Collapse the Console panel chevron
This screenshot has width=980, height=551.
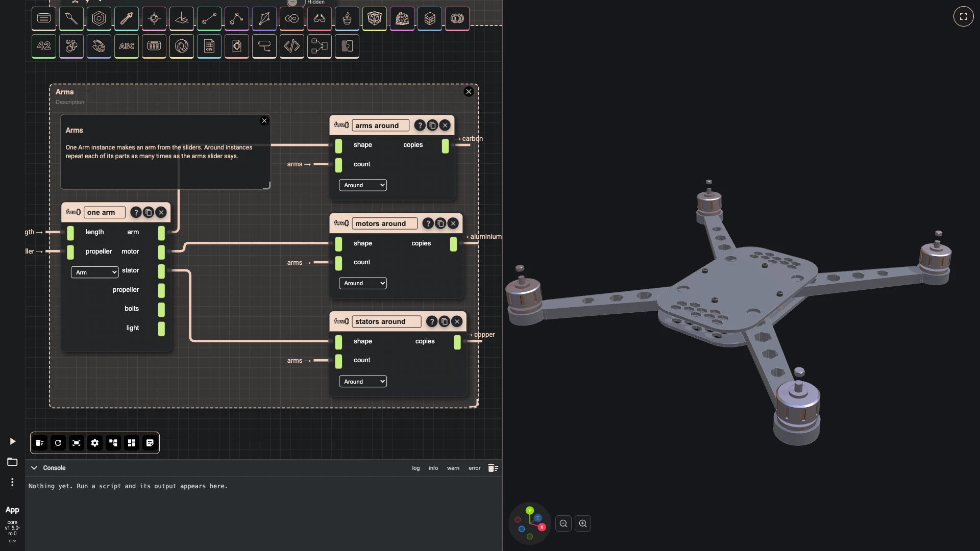point(34,468)
